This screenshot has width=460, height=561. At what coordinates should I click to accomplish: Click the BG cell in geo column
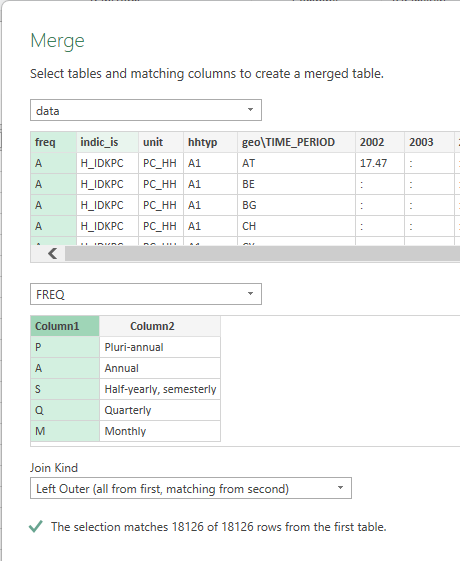click(x=296, y=205)
